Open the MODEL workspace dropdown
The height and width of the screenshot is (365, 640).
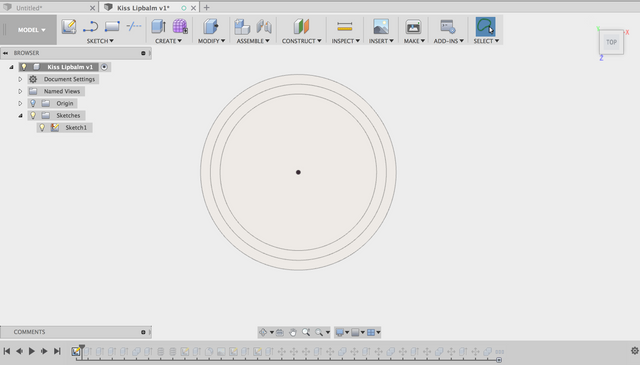31,30
